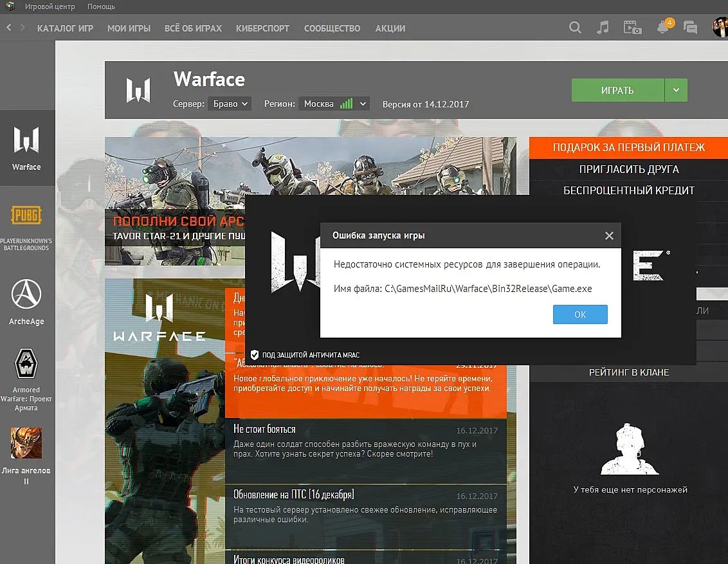Open Итоги конкурса видеороликов news item
Viewport: 728px width, 564px height.
365,558
